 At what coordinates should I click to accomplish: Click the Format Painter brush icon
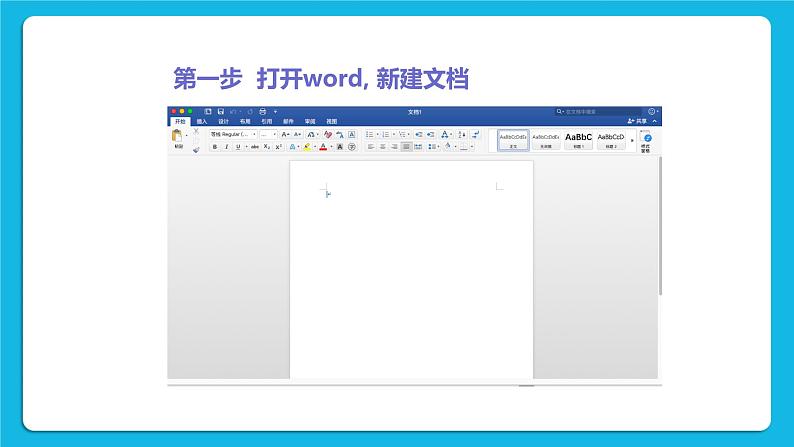click(x=196, y=149)
